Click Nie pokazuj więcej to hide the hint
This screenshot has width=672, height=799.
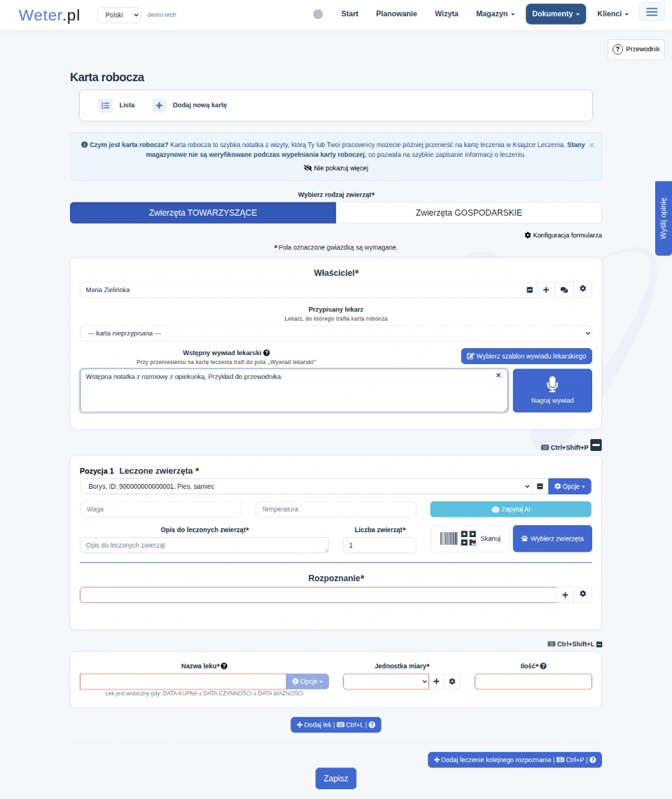(x=336, y=168)
